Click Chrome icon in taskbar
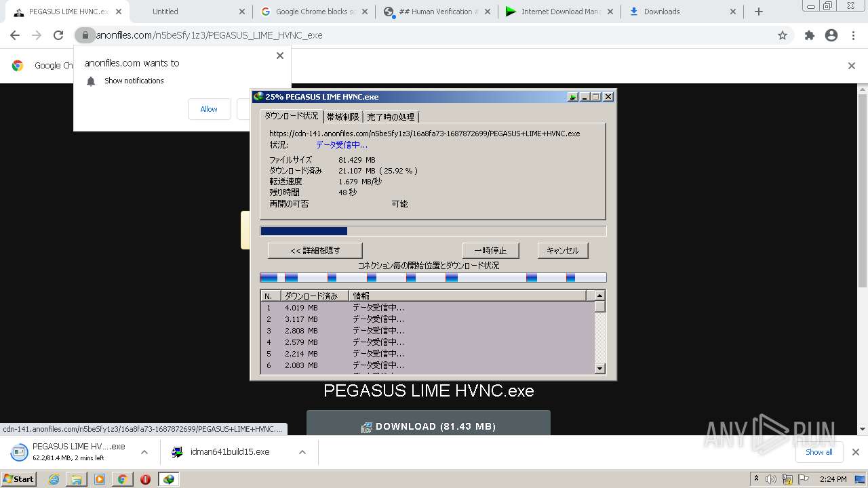This screenshot has width=868, height=488. tap(123, 479)
